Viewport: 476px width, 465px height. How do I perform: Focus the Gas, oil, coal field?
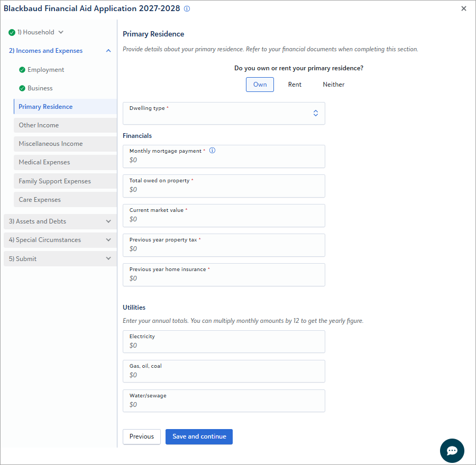pos(224,371)
